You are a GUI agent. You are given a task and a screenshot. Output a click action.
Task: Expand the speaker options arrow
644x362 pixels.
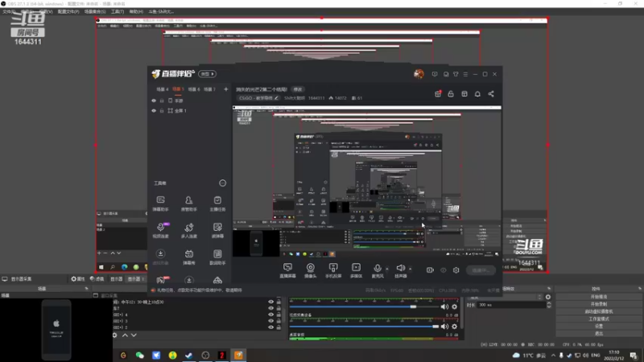tap(410, 269)
